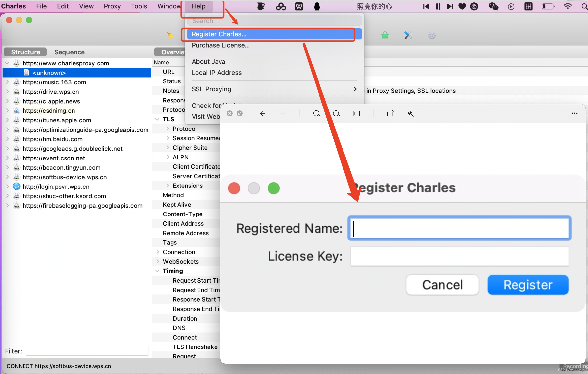This screenshot has height=374, width=588.
Task: Pause music playback in menu bar
Action: click(438, 6)
